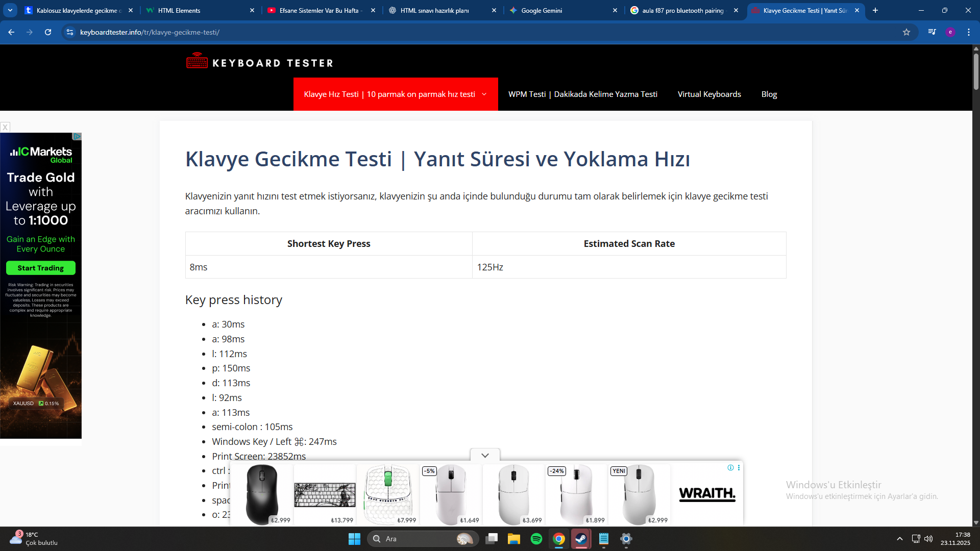Open volume icon in system tray
This screenshot has width=980, height=551.
tap(928, 539)
